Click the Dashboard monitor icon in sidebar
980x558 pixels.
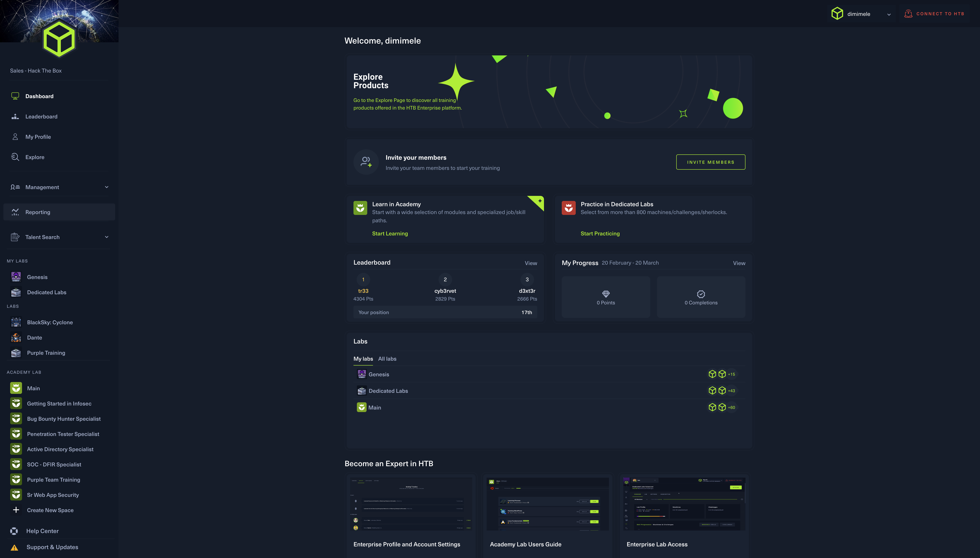point(15,96)
